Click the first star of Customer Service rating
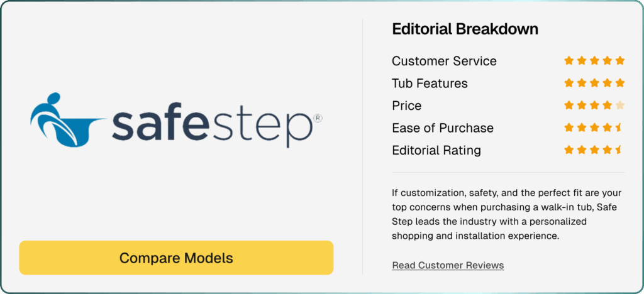 pos(569,61)
